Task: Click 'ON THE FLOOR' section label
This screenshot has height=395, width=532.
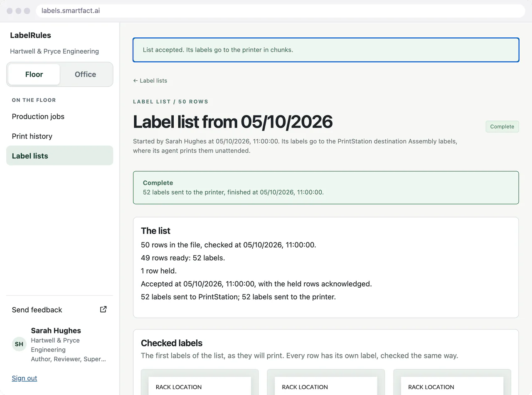Action: tap(34, 100)
